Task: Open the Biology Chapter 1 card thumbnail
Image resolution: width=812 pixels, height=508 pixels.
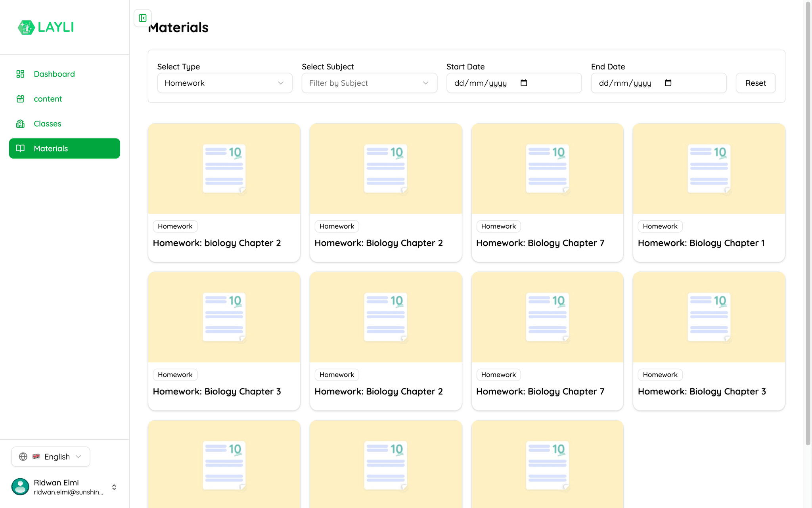Action: 709,169
